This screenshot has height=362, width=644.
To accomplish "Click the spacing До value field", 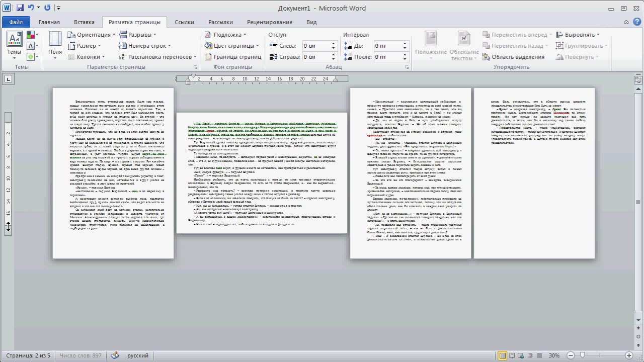I will point(387,46).
